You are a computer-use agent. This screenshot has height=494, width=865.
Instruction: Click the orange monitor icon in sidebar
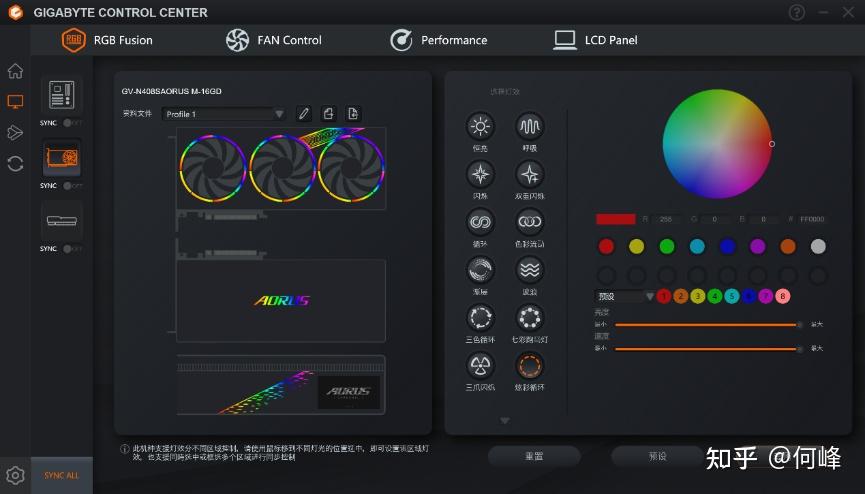[x=15, y=102]
